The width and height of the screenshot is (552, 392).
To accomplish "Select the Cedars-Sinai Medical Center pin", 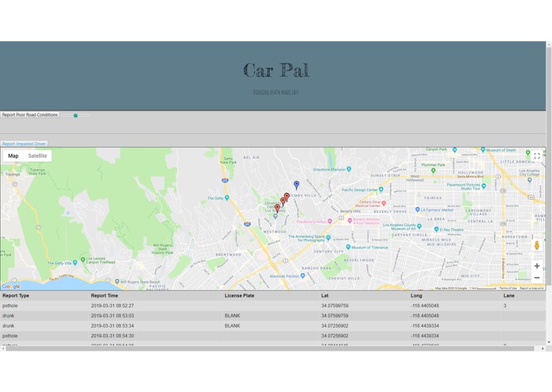I will click(x=384, y=203).
